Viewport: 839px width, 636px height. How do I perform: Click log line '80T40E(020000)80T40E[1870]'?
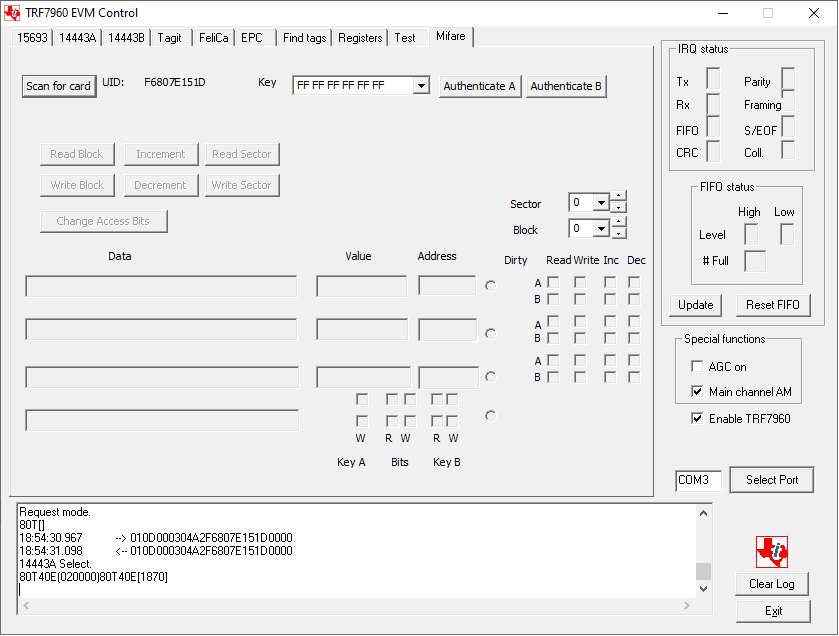coord(94,577)
